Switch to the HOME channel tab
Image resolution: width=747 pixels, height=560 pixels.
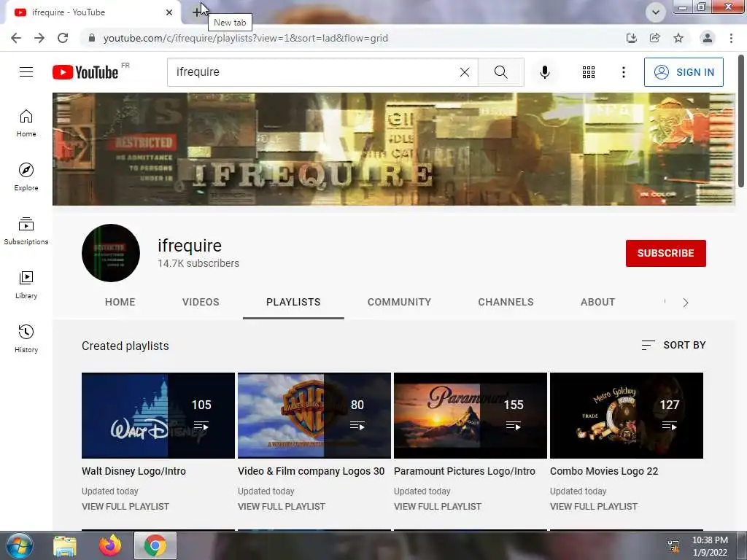[x=120, y=303]
